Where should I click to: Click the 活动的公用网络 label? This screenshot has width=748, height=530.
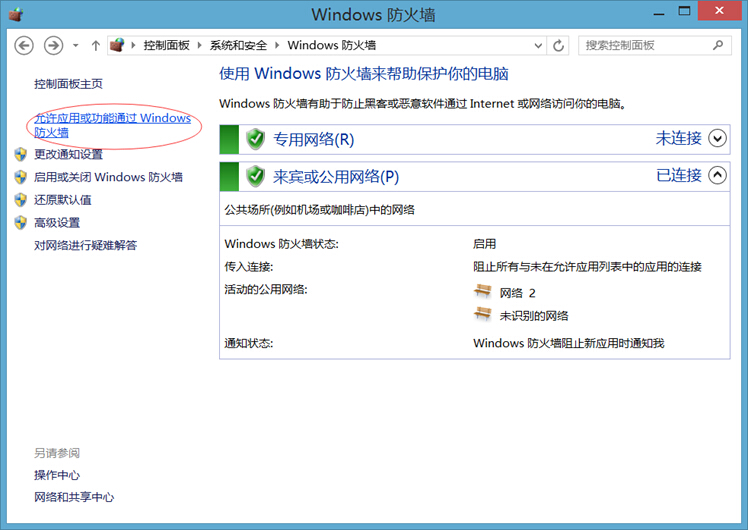pyautogui.click(x=266, y=290)
